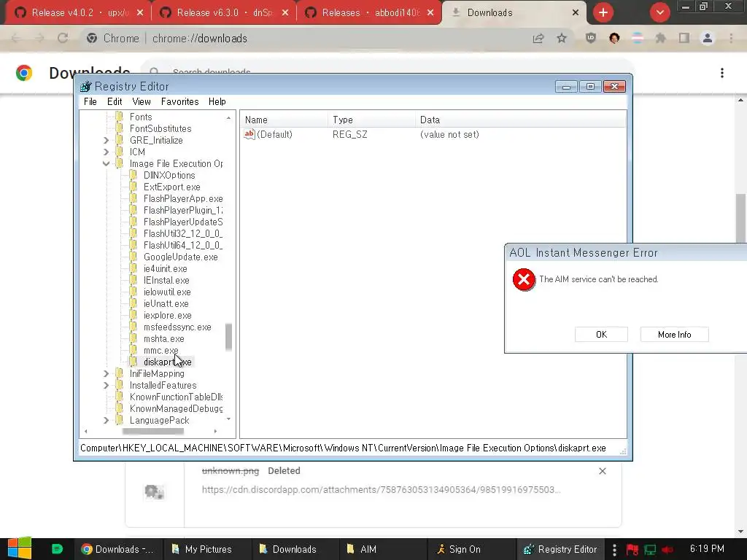Open Chrome three-dot menu

pyautogui.click(x=731, y=39)
